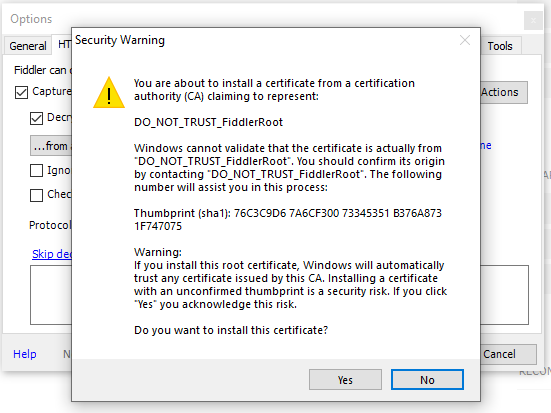This screenshot has width=551, height=413.
Task: Enable the Ignore checkbox
Action: pos(37,170)
